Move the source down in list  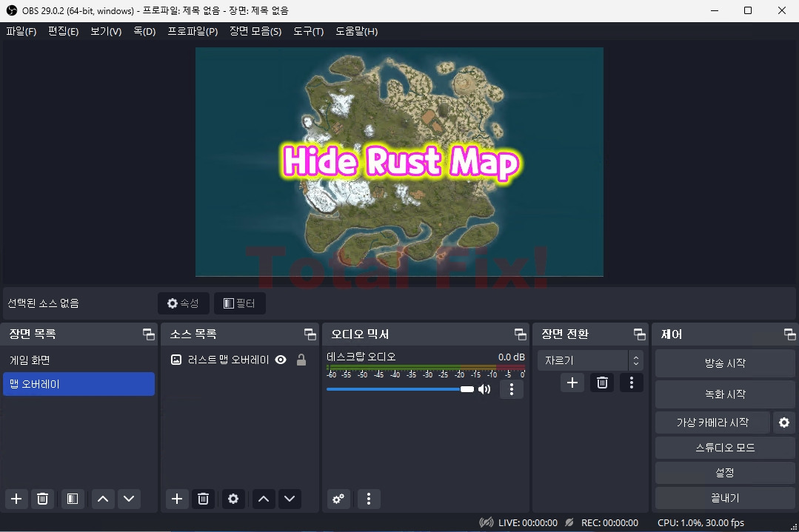click(290, 499)
